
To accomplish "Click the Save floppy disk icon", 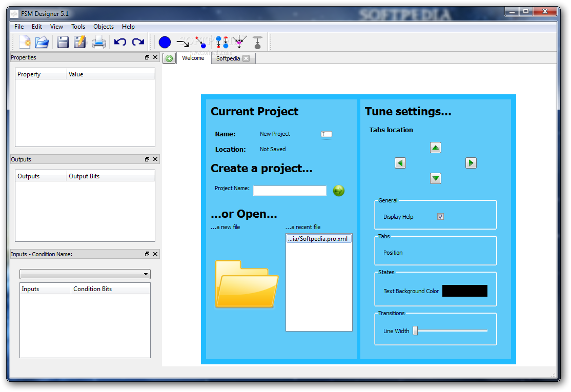I will click(x=63, y=42).
